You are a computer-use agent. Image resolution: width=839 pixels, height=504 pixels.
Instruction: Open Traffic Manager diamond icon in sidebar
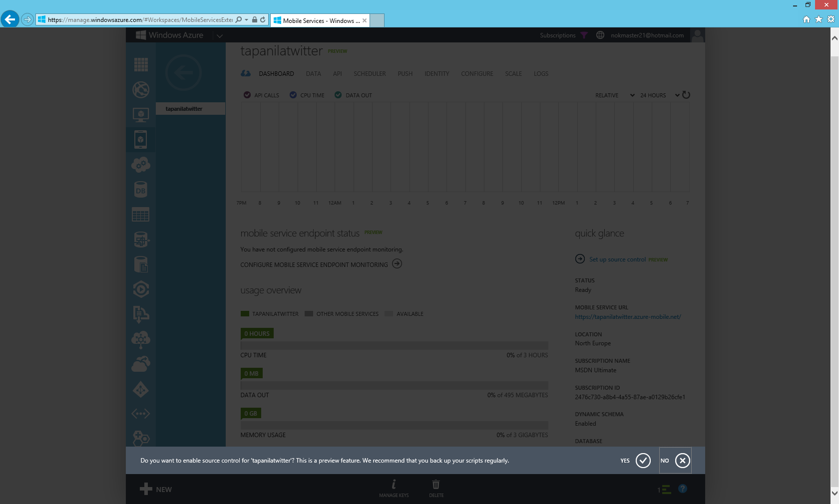(141, 389)
